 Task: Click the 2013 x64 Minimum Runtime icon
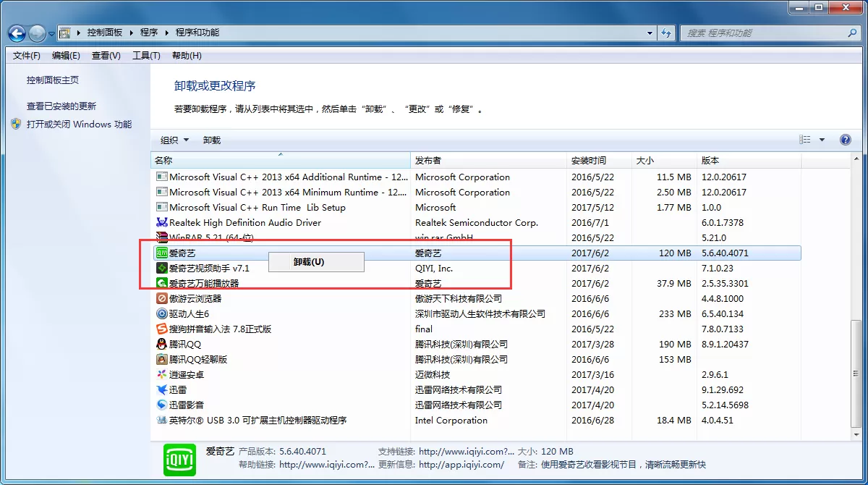pos(162,193)
